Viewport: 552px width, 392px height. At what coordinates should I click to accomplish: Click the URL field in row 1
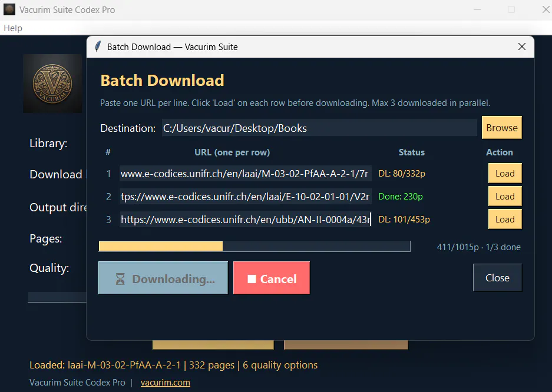pos(246,174)
